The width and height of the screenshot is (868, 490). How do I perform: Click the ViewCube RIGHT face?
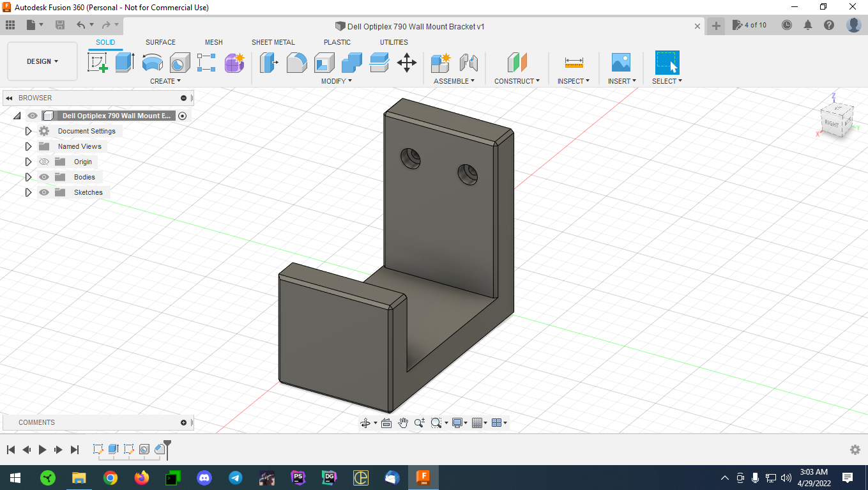832,123
